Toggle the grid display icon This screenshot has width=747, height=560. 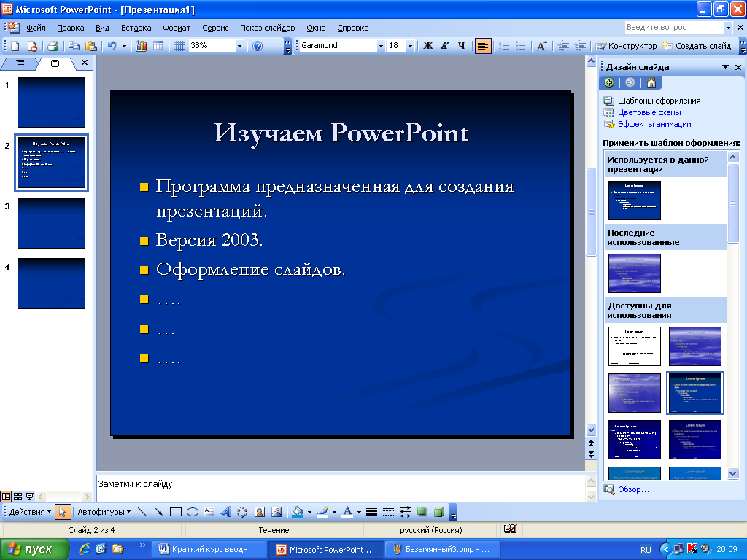tap(179, 46)
